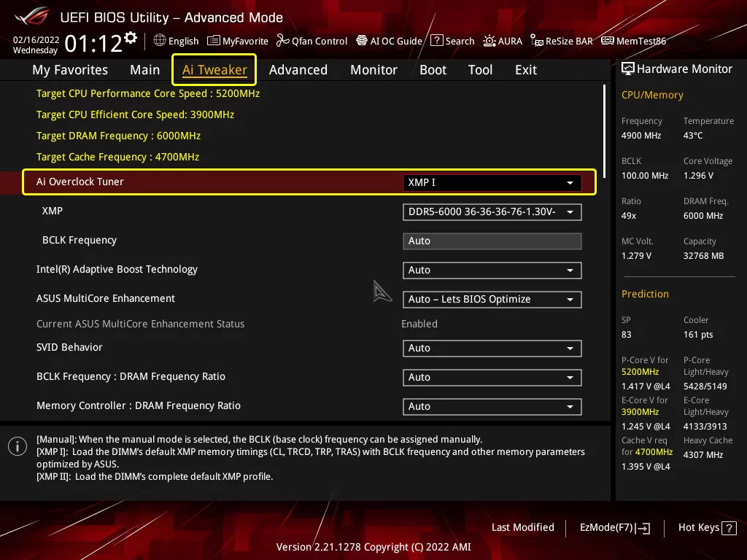Expand Intel Adaptive Boost Technology dropdown

tap(492, 271)
